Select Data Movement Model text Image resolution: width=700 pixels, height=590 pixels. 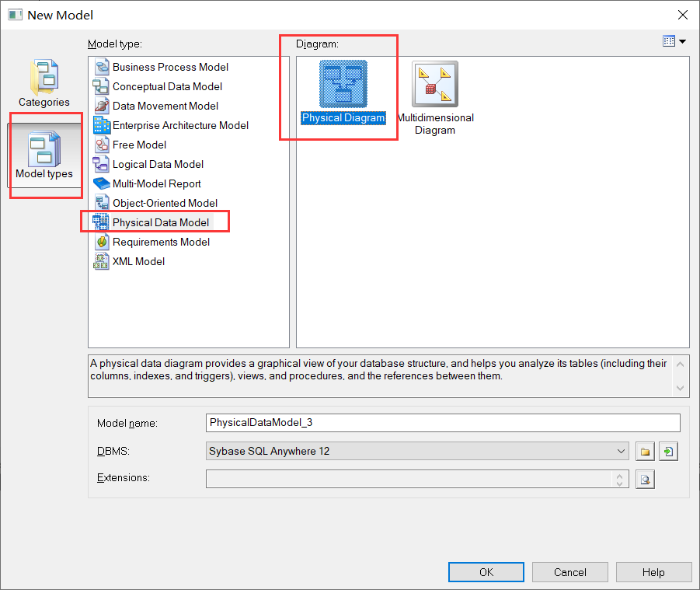(x=165, y=106)
